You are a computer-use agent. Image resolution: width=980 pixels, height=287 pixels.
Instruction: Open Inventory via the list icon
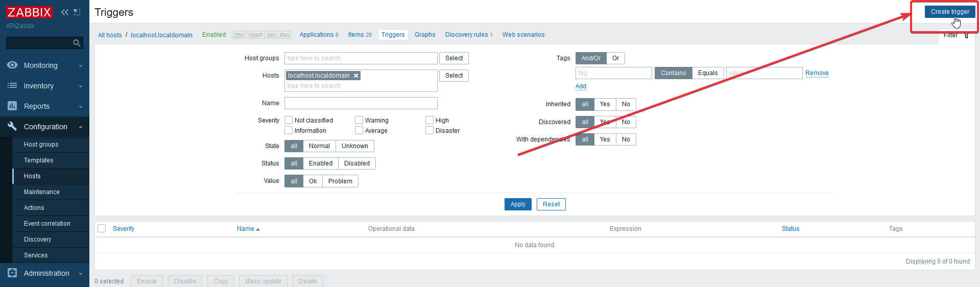pos(12,86)
